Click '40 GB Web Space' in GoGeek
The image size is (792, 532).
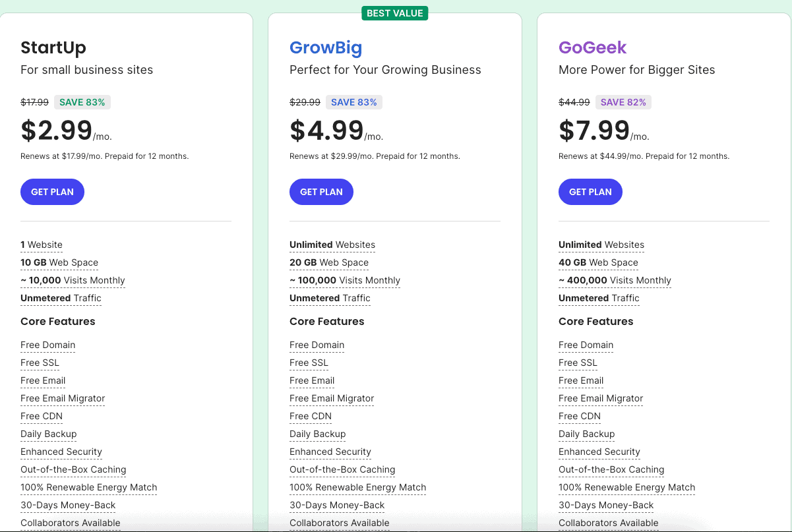point(598,262)
